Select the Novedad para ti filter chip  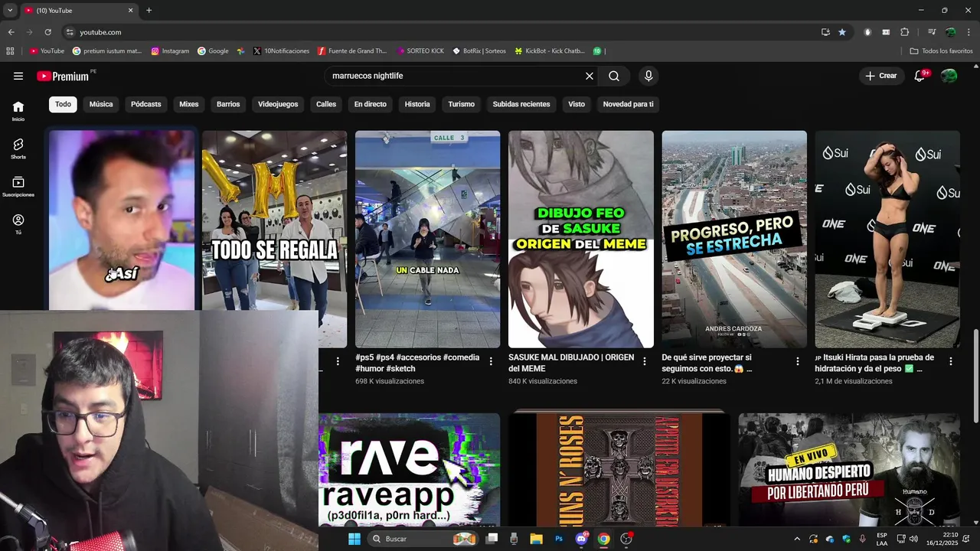(x=629, y=104)
